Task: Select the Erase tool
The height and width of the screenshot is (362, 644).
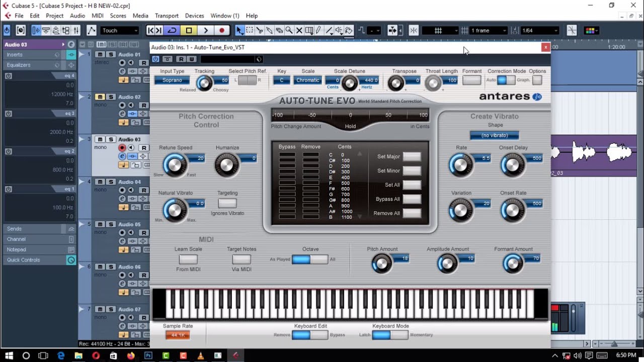Action: [279, 31]
